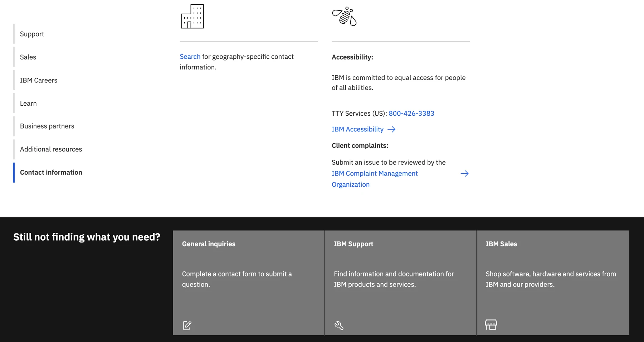The image size is (644, 342).
Task: Open the IBM Support card title
Action: 353,244
